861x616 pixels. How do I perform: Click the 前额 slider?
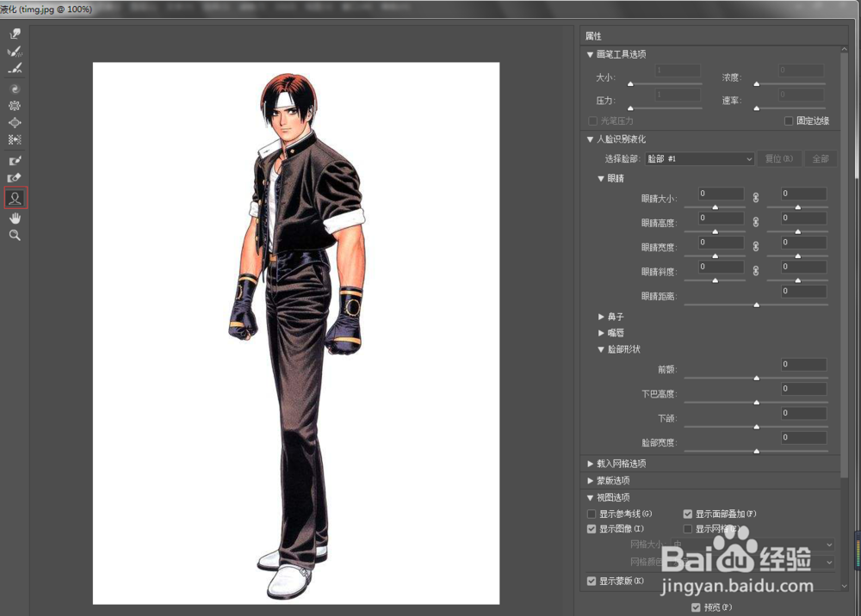[756, 378]
